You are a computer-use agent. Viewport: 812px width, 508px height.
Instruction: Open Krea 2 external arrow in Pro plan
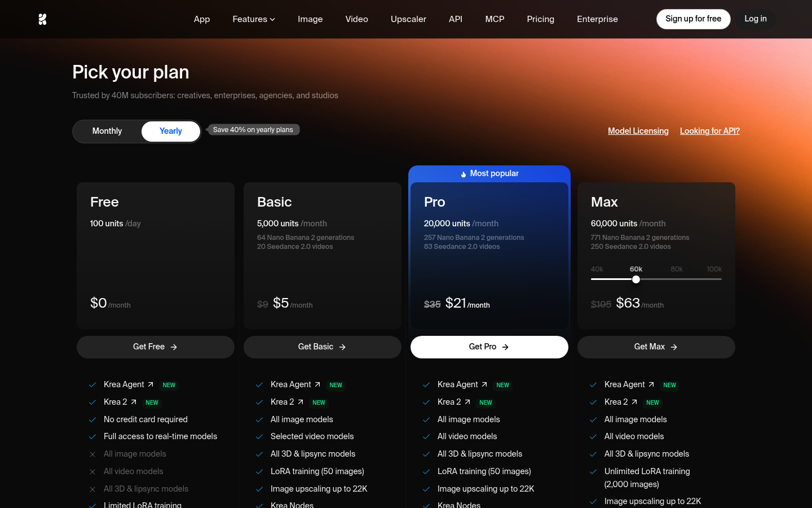(467, 402)
